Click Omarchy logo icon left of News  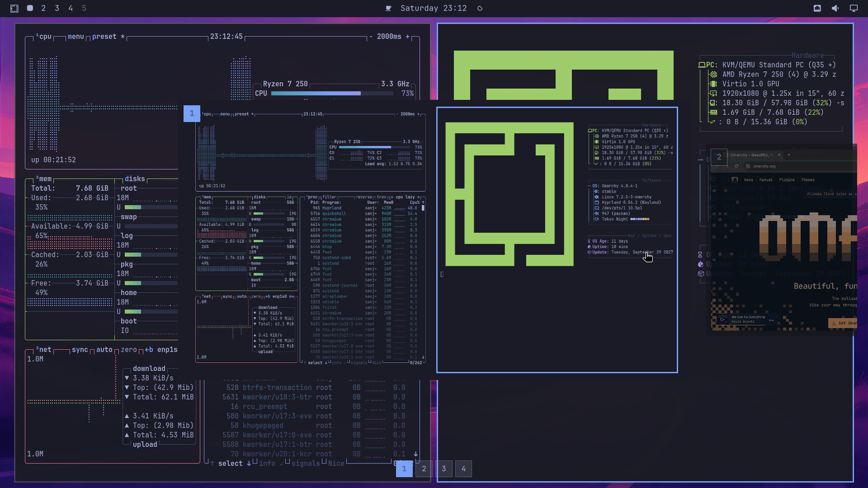pos(735,180)
